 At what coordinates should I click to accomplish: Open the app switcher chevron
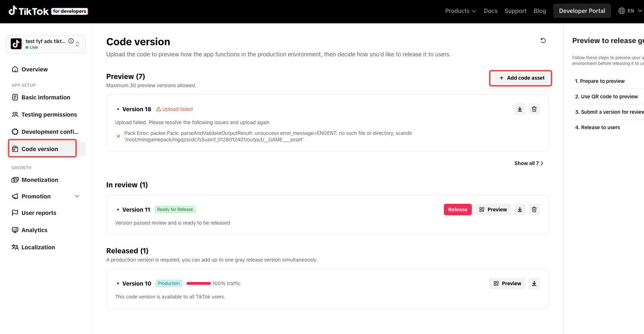click(77, 44)
